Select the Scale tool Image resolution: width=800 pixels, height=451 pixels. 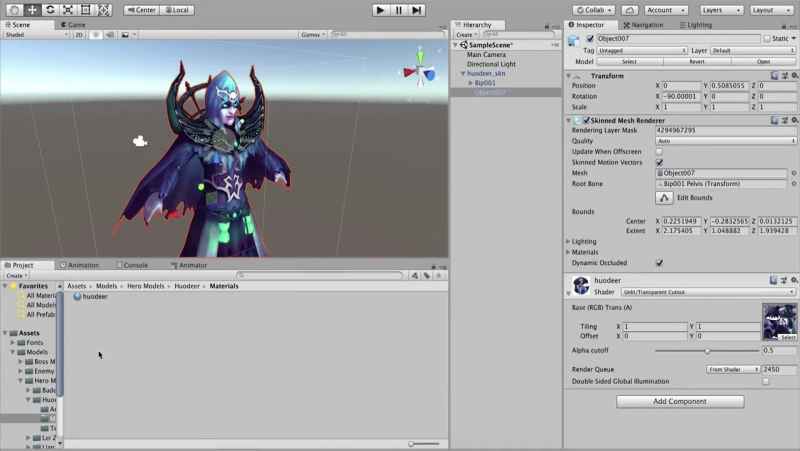[x=68, y=10]
